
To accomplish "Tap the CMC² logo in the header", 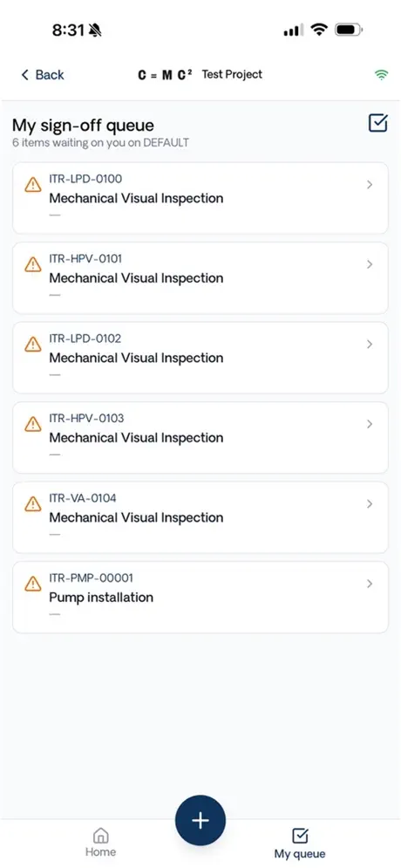I will coord(165,75).
